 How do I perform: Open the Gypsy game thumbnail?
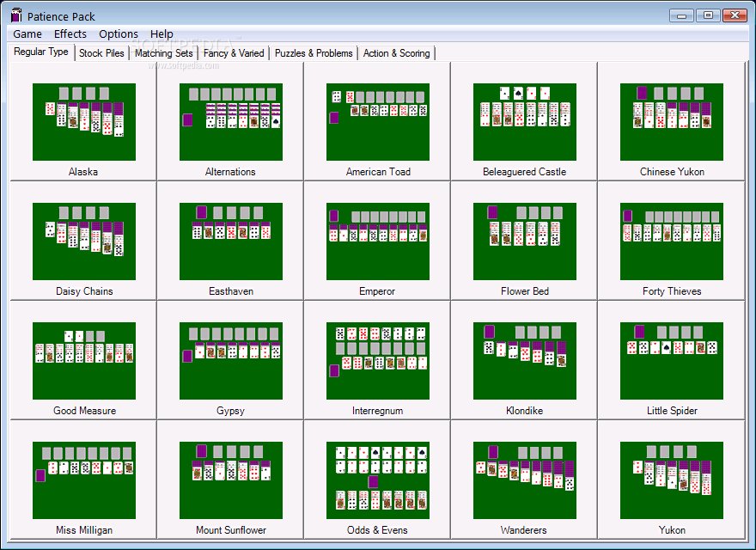pyautogui.click(x=231, y=361)
